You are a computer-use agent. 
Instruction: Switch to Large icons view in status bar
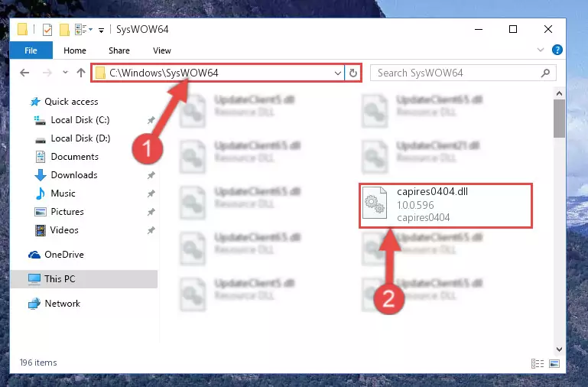click(554, 363)
